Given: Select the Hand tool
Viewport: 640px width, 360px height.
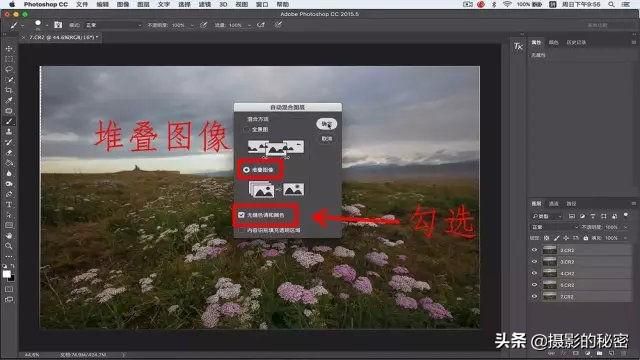Looking at the screenshot, I should (x=9, y=236).
